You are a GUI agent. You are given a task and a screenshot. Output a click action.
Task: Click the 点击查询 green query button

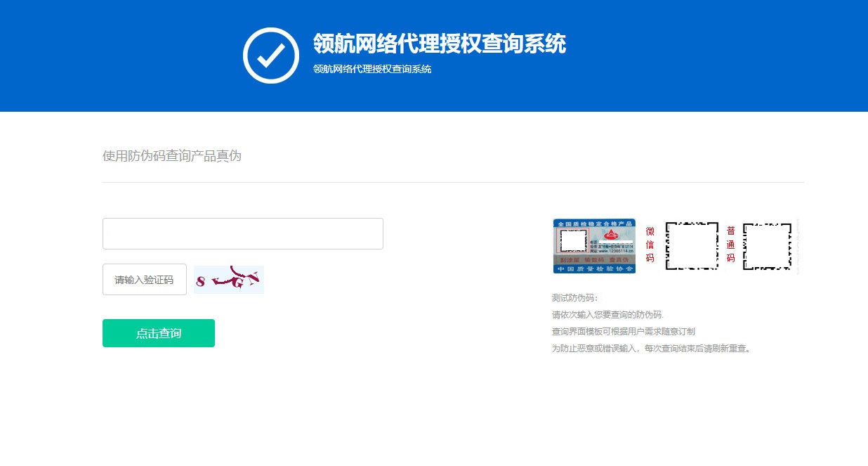pyautogui.click(x=158, y=334)
